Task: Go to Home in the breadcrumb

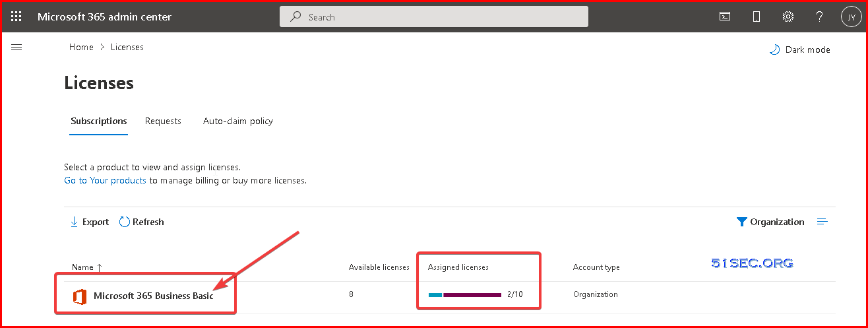Action: coord(81,47)
